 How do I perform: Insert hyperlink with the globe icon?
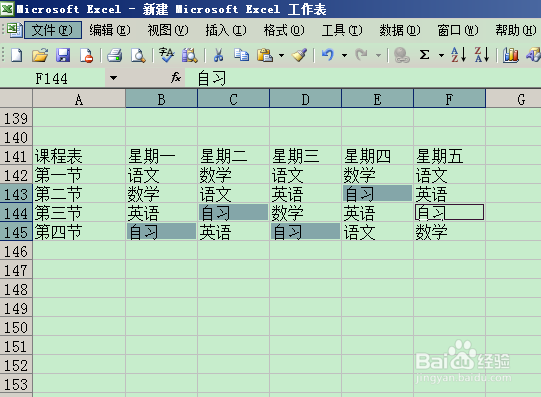[x=401, y=55]
